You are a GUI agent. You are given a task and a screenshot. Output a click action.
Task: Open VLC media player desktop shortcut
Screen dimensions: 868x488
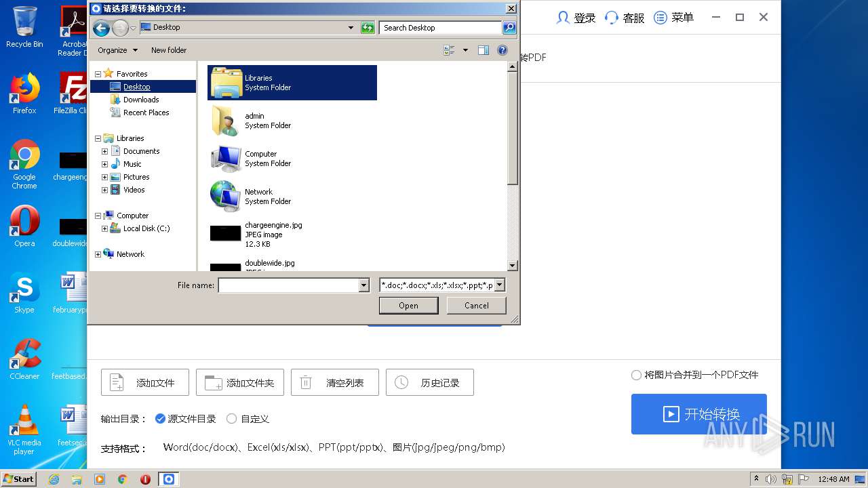(24, 430)
